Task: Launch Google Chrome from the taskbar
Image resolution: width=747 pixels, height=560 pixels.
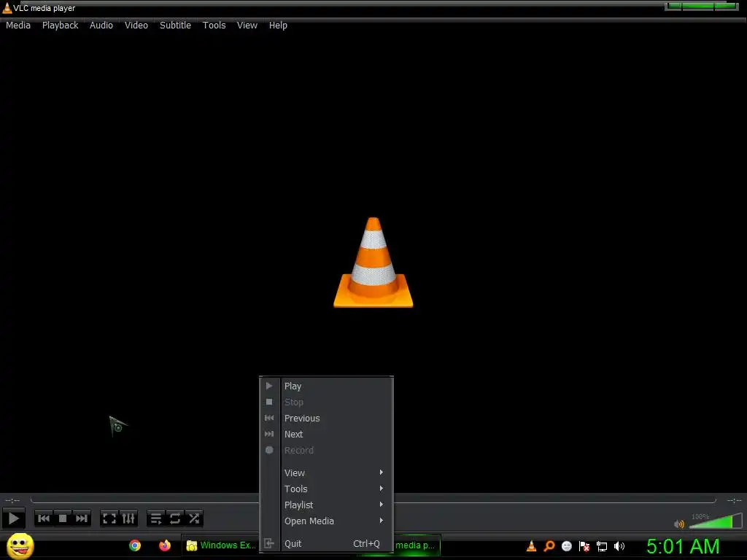Action: tap(135, 545)
